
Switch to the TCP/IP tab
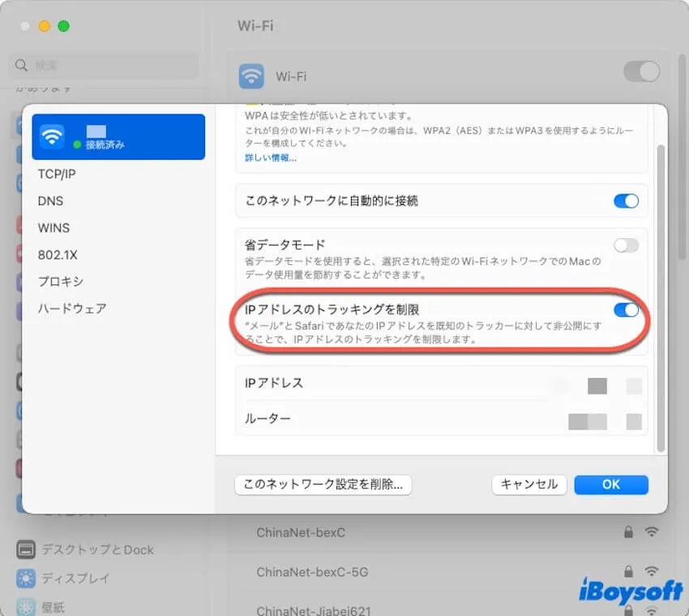[x=57, y=174]
